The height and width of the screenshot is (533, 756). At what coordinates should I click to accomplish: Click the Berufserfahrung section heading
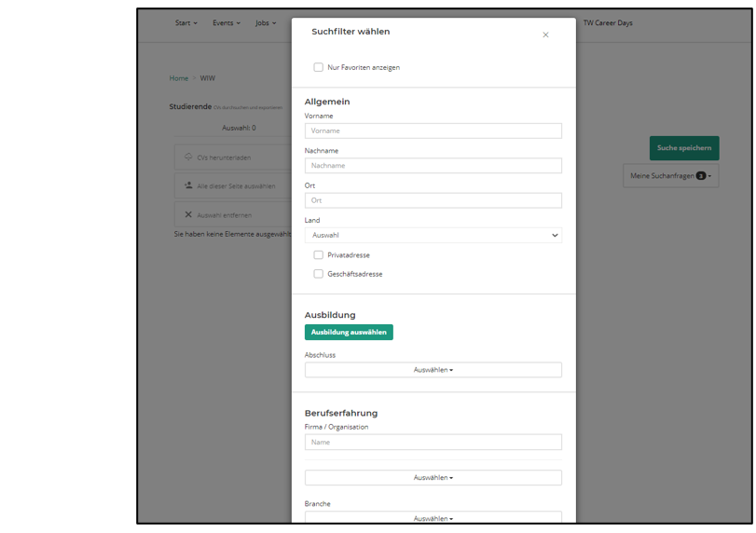click(x=341, y=413)
